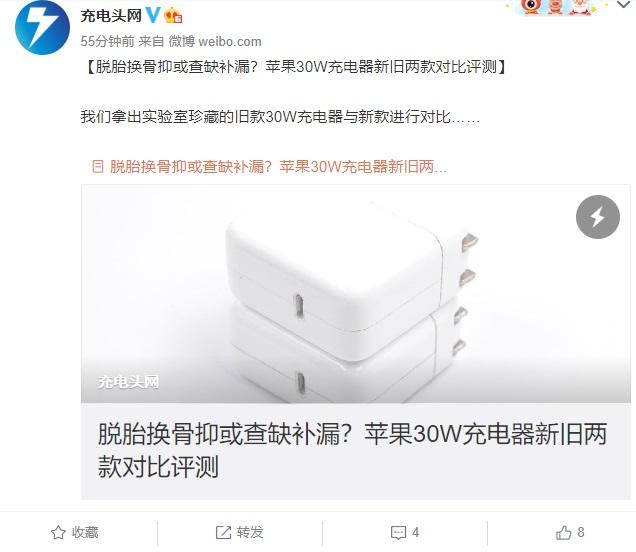Click the star favorite icon
This screenshot has width=636, height=552.
[58, 533]
